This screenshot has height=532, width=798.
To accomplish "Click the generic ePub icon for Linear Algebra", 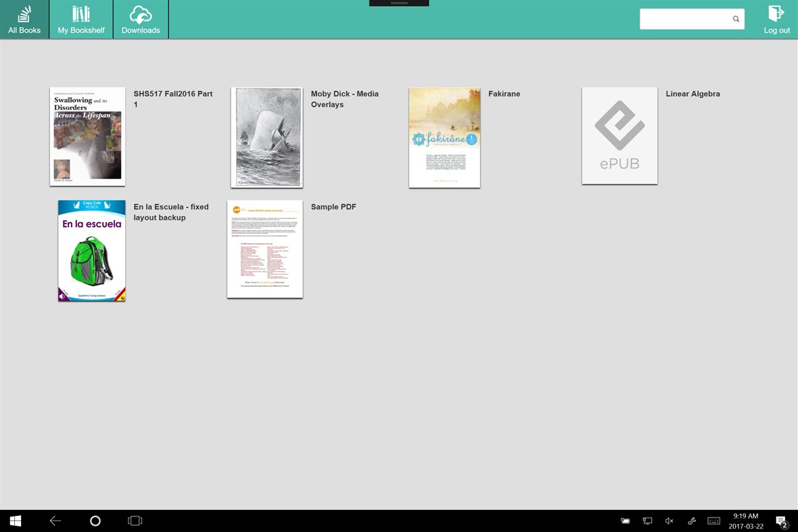I will point(619,135).
